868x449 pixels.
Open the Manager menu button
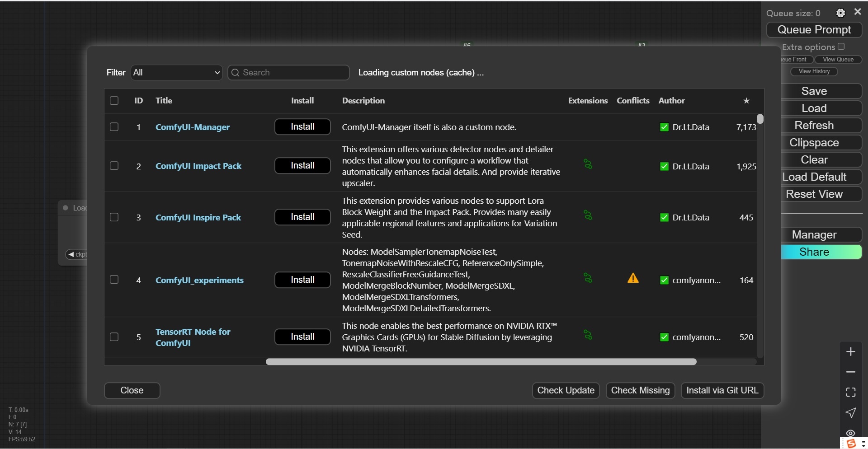(821, 235)
